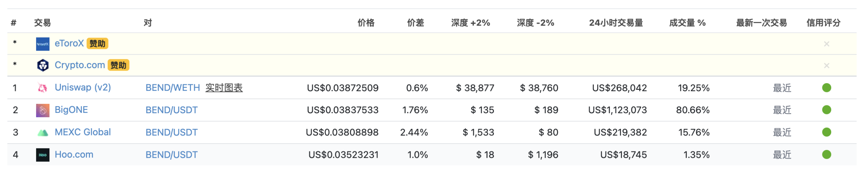Click the 赞助 badge next to eToroX

click(97, 44)
